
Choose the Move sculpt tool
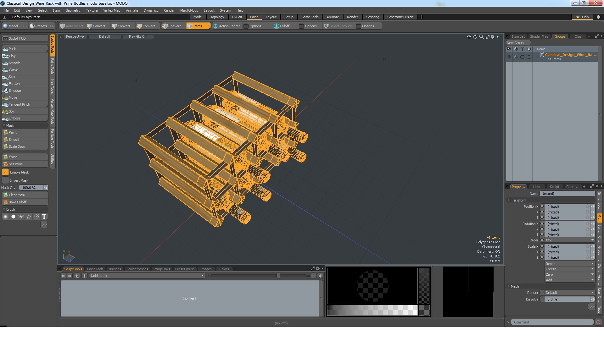[x=25, y=97]
